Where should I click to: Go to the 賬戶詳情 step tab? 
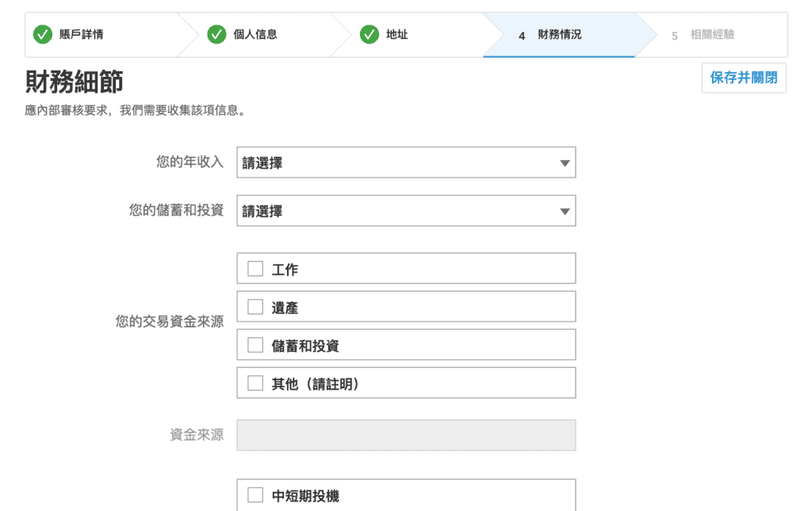102,35
